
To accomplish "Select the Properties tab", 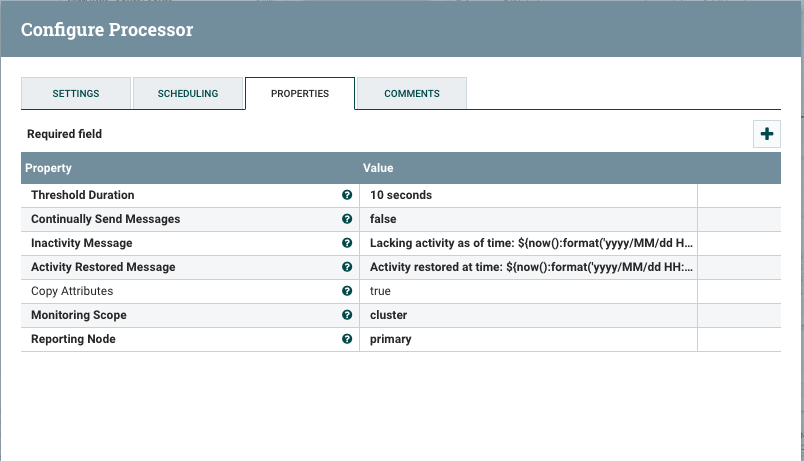I will tap(300, 93).
